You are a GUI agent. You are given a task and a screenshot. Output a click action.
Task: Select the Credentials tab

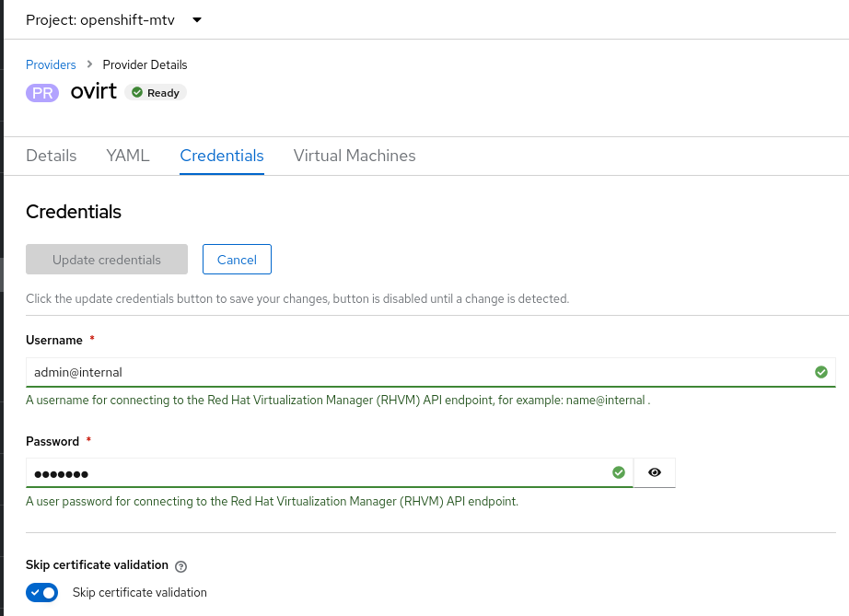point(222,156)
